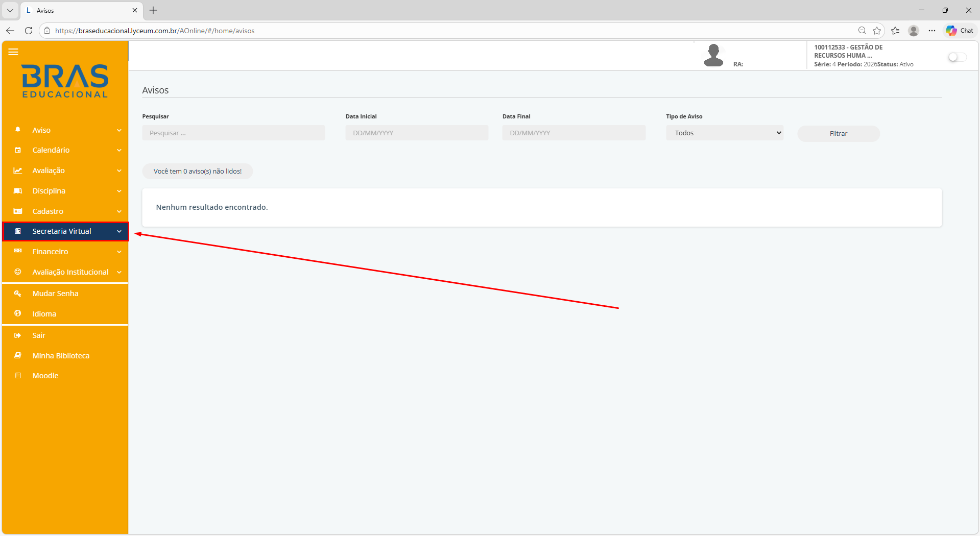Click the Pesquisar search input field
Viewport: 980px width, 536px height.
pyautogui.click(x=233, y=133)
